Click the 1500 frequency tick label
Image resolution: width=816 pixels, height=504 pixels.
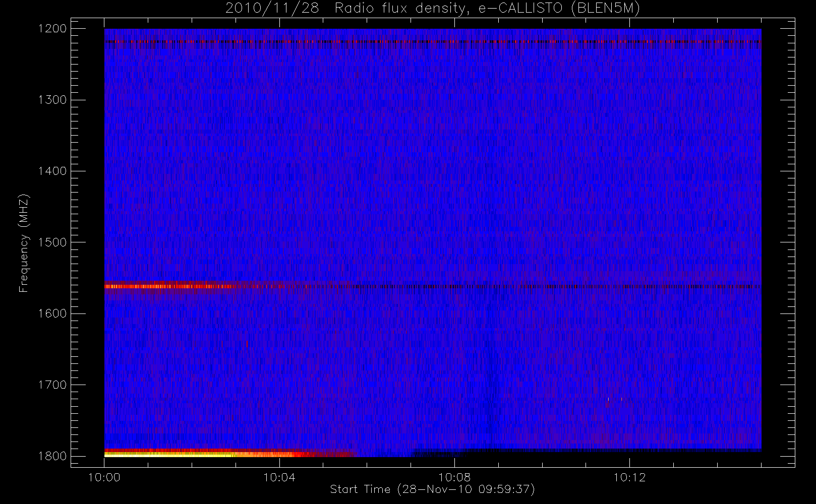52,242
